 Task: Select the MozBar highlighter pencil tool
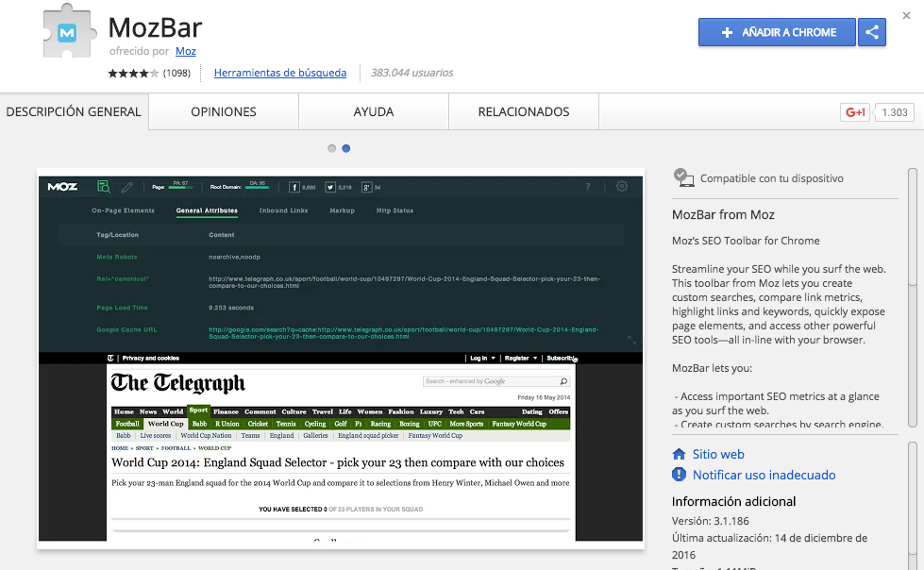126,186
